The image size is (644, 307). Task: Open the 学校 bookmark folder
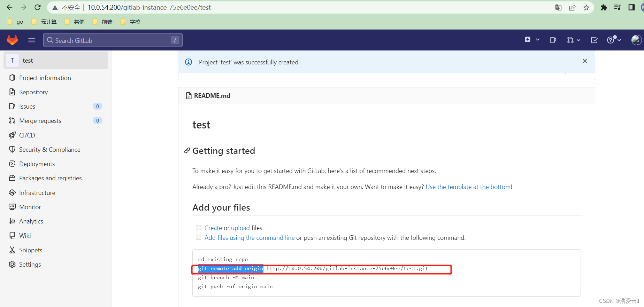pyautogui.click(x=130, y=22)
